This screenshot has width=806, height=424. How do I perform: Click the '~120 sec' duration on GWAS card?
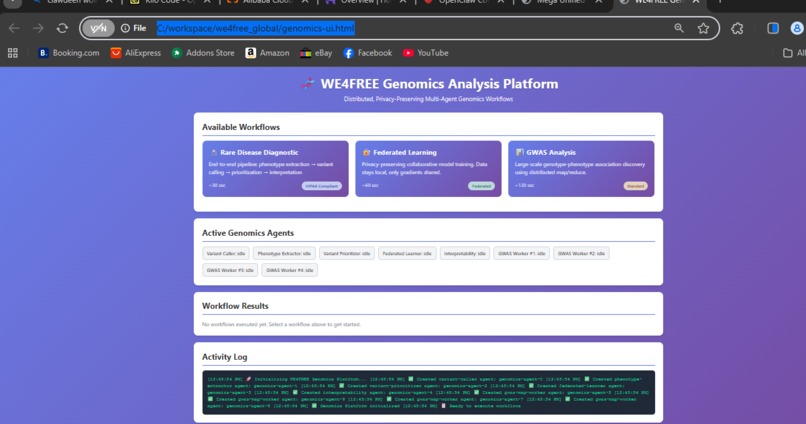(x=524, y=185)
